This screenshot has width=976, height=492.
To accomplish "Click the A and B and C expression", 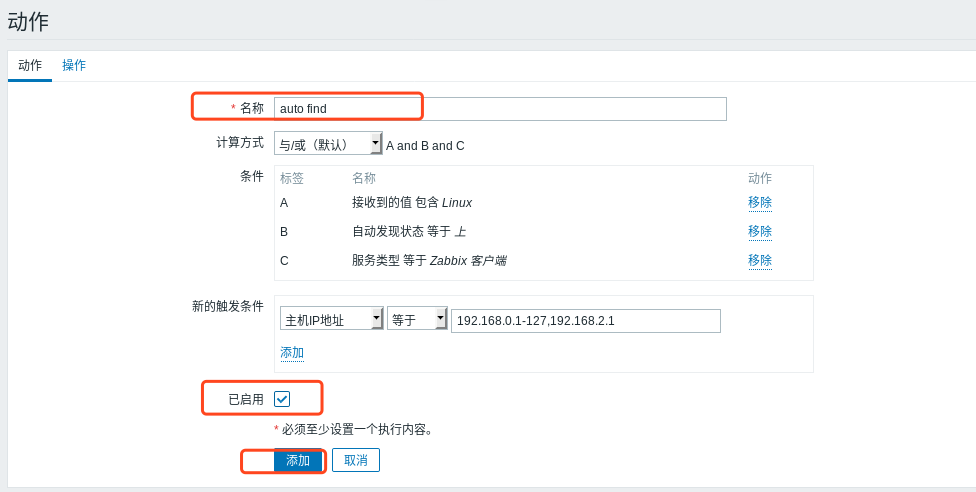I will [425, 145].
